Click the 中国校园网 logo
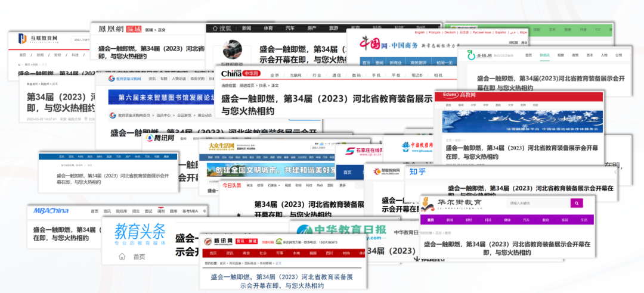Screen dimensions: 644x293 pos(416,146)
